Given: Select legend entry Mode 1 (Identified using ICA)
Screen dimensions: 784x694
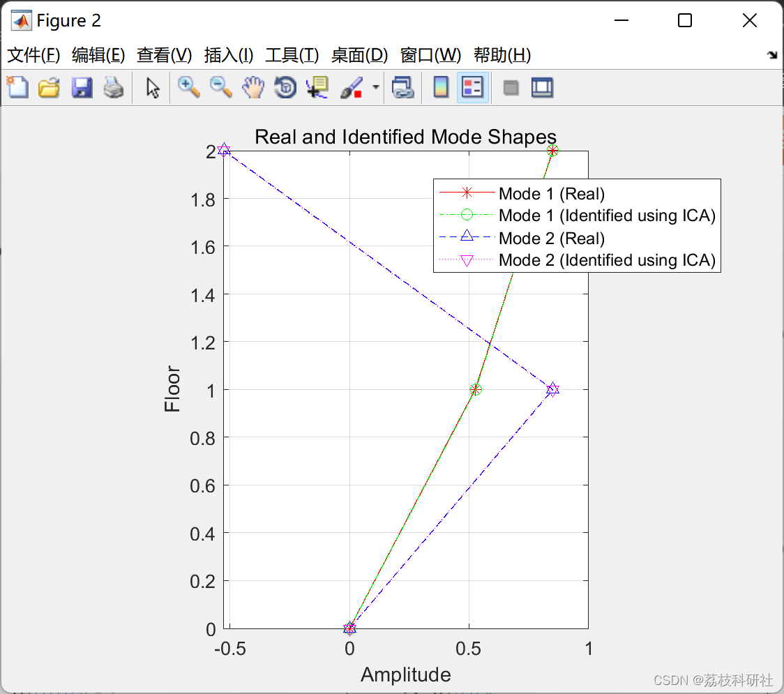Looking at the screenshot, I should coord(607,216).
